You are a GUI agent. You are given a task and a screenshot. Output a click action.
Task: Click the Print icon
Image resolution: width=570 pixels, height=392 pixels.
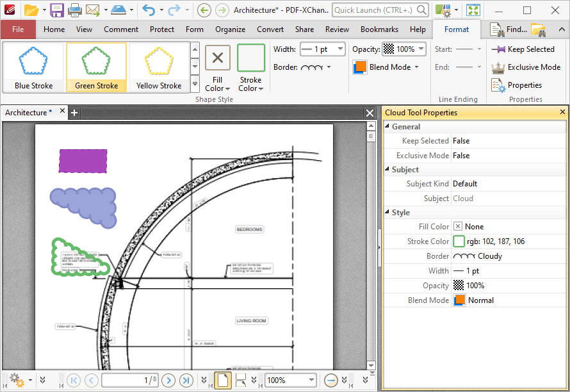click(x=75, y=10)
